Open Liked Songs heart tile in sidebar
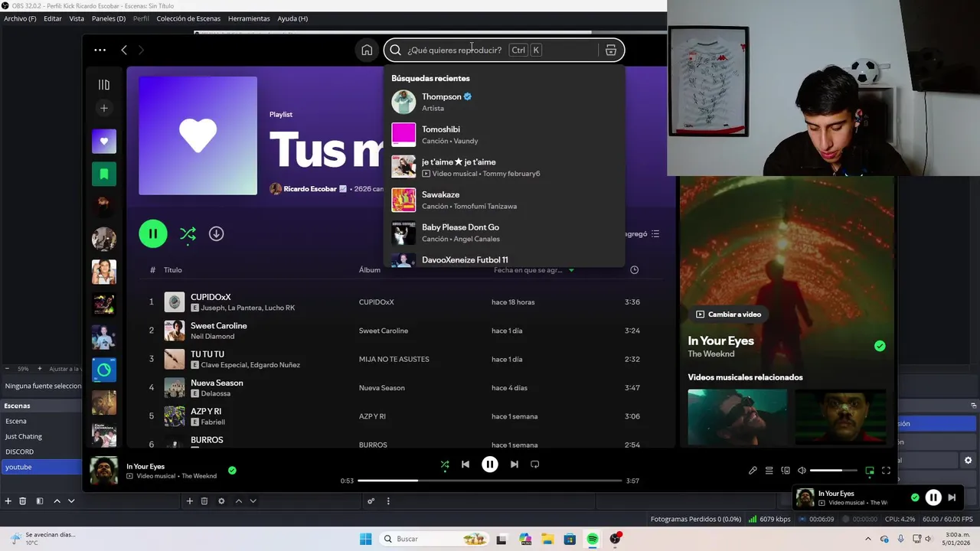This screenshot has width=980, height=551. pos(104,141)
